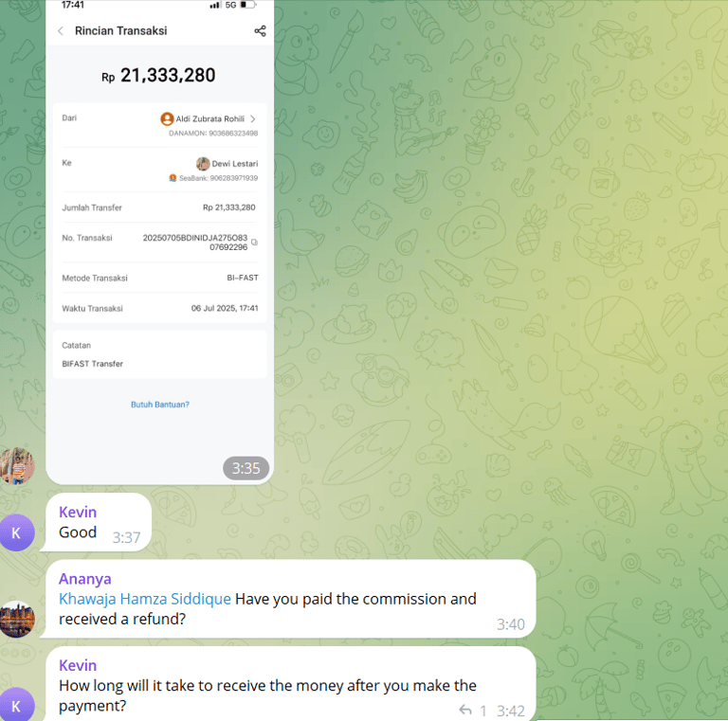Viewport: 728px width, 721px height.
Task: Click the 'Good' message bubble
Action: point(99,522)
